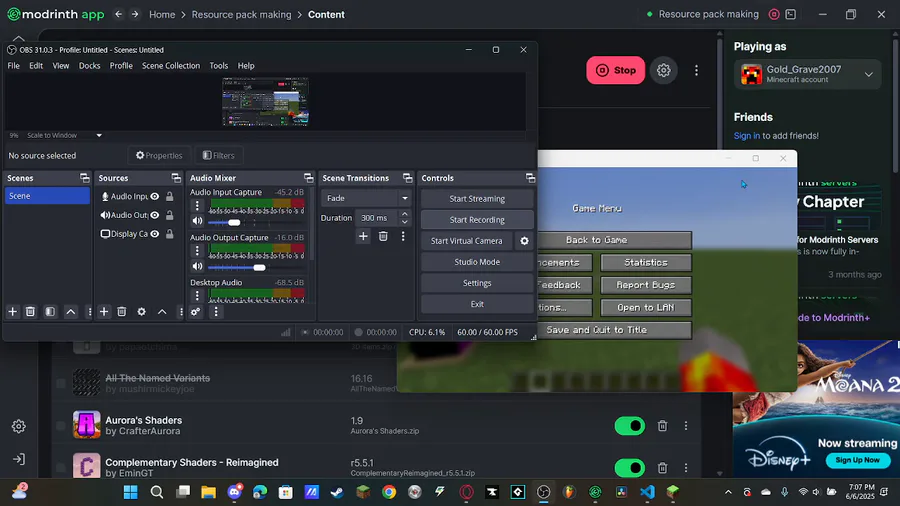Open advanced audio properties gears icon
This screenshot has width=900, height=506.
click(195, 312)
